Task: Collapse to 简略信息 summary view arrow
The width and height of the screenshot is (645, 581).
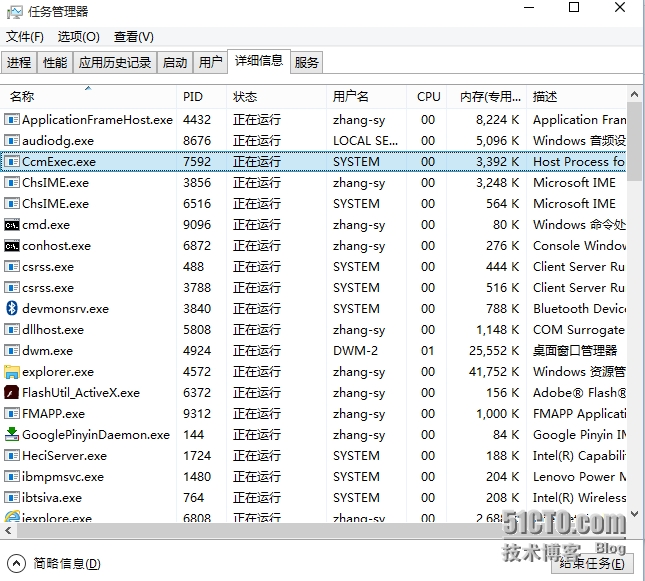Action: (x=16, y=563)
